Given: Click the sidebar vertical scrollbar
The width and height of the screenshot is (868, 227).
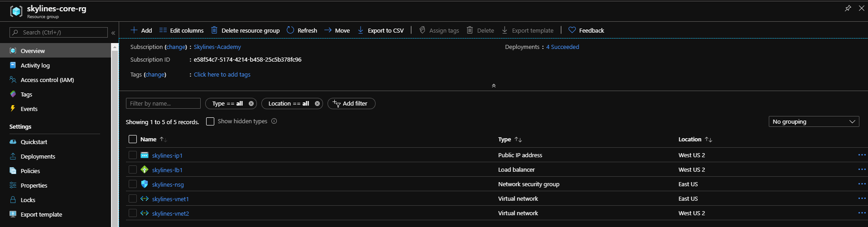Looking at the screenshot, I should point(115,134).
